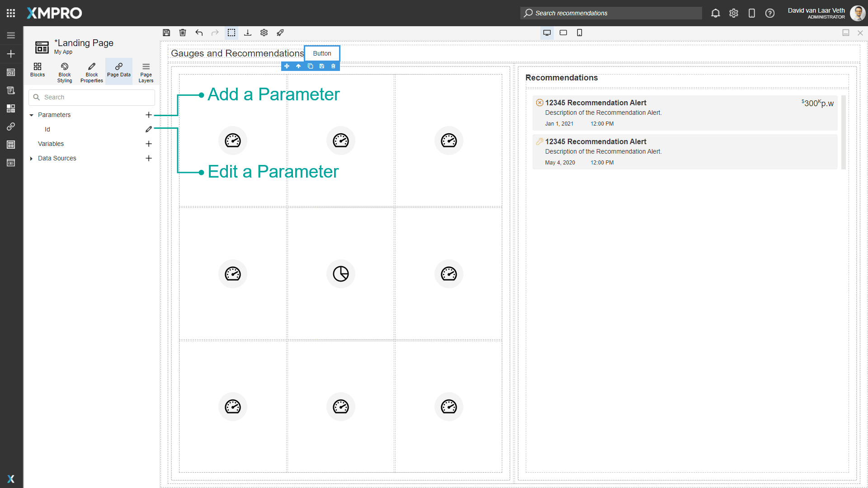
Task: Edit the Id parameter pencil icon
Action: [x=149, y=129]
